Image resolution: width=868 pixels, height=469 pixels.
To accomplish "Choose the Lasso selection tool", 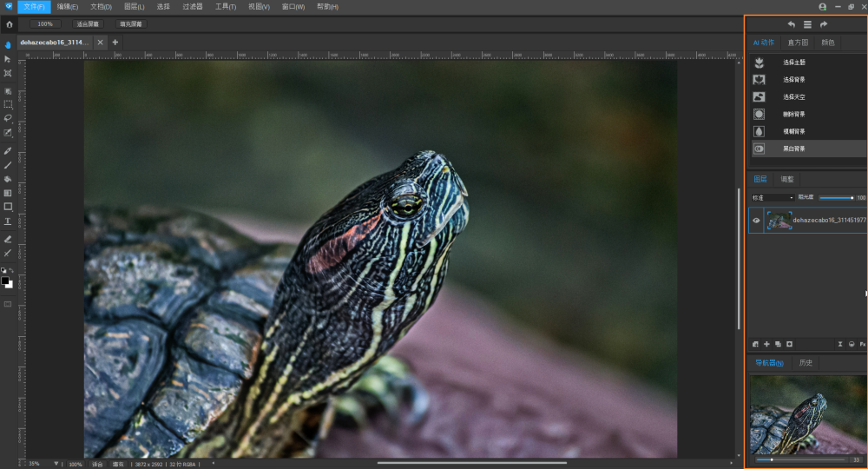I will [x=8, y=118].
